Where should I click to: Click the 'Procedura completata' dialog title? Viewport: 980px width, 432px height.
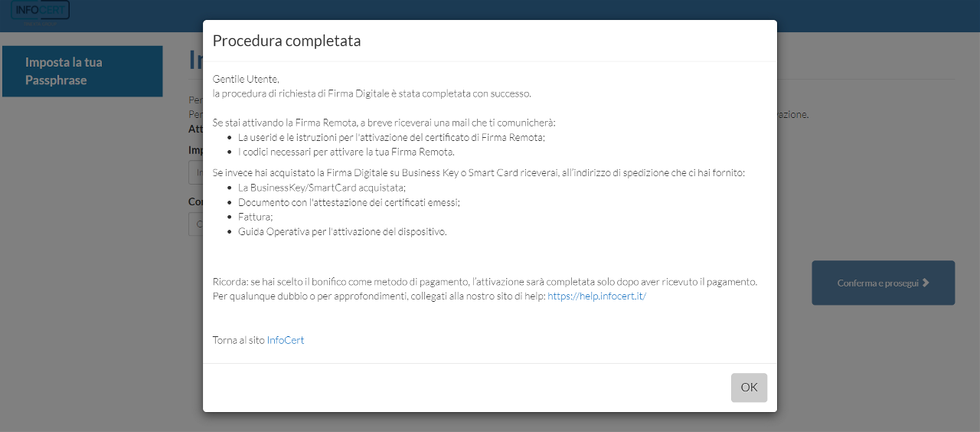[x=286, y=41]
